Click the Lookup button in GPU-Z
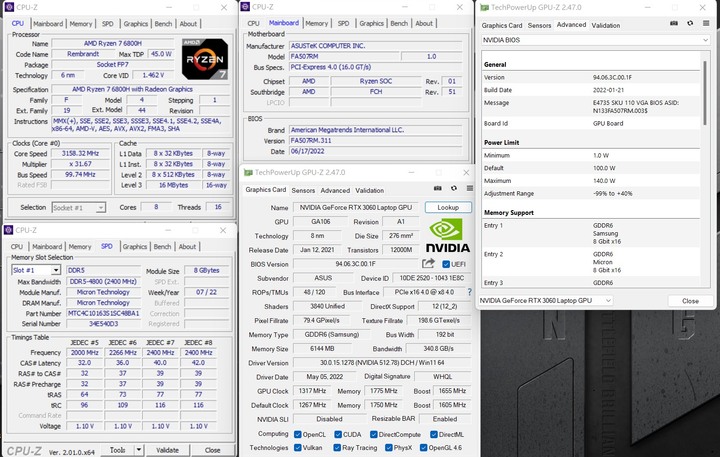 click(x=448, y=208)
